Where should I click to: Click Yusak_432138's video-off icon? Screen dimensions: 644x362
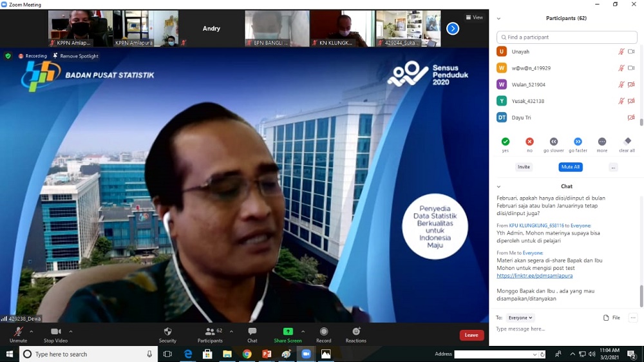coord(631,101)
